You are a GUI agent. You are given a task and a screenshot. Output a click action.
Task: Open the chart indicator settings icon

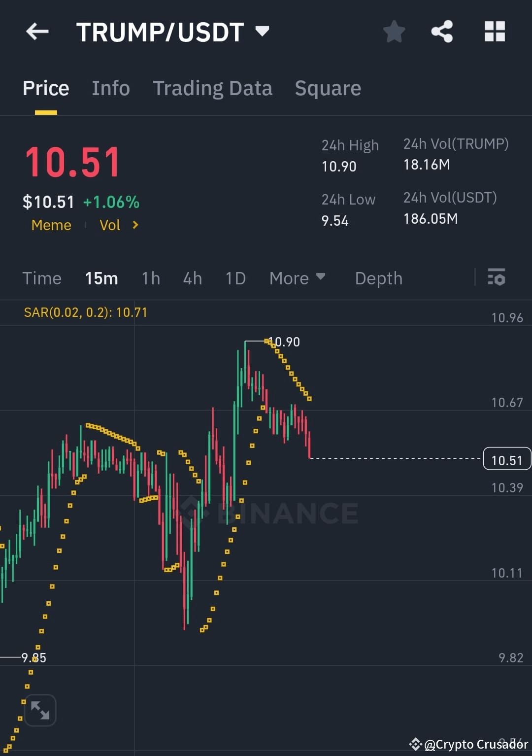pyautogui.click(x=497, y=278)
